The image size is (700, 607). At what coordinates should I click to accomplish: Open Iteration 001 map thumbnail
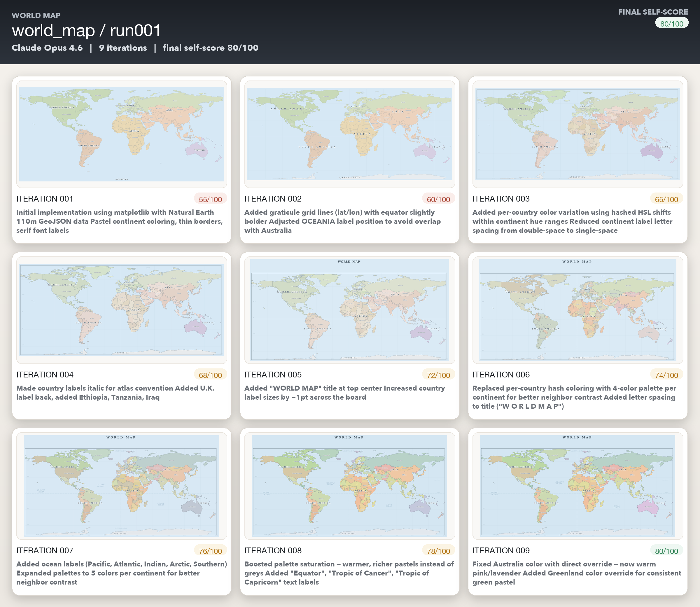point(122,134)
